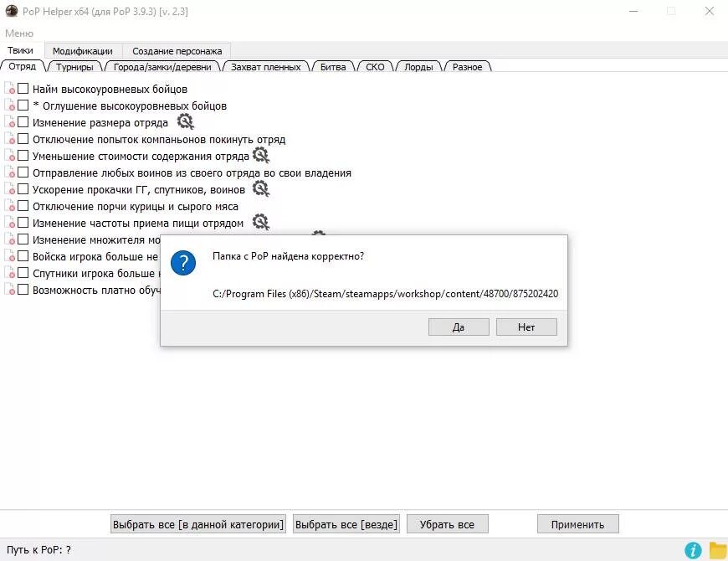
Task: Open settings gear for Ускорение прокачки tweak
Action: (260, 188)
